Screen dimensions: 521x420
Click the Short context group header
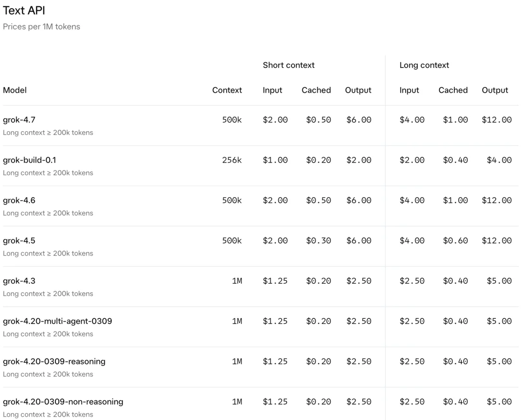point(288,65)
